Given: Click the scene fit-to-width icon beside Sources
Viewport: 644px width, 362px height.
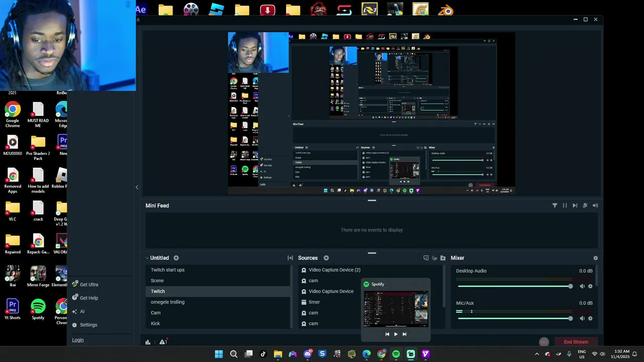Looking at the screenshot, I should coord(290,258).
